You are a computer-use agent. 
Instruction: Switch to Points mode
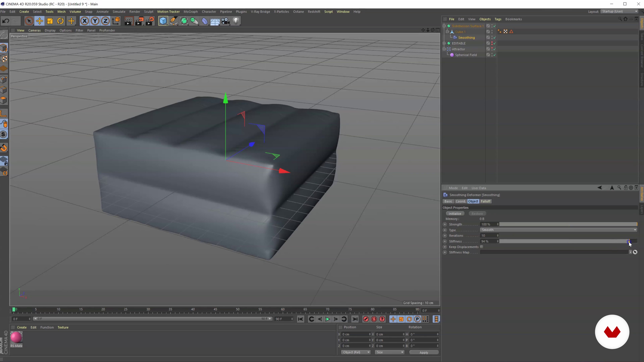tap(4, 79)
